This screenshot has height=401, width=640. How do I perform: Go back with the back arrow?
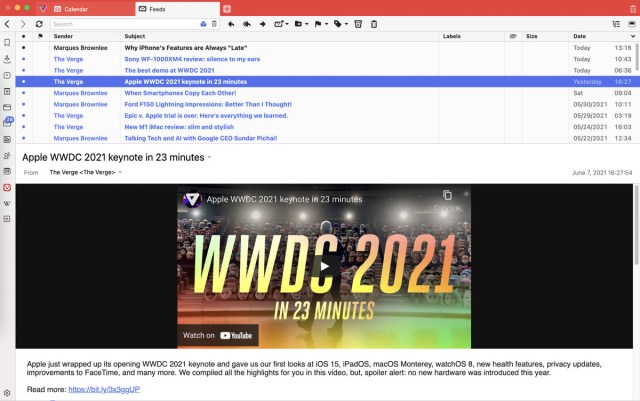pyautogui.click(x=7, y=24)
